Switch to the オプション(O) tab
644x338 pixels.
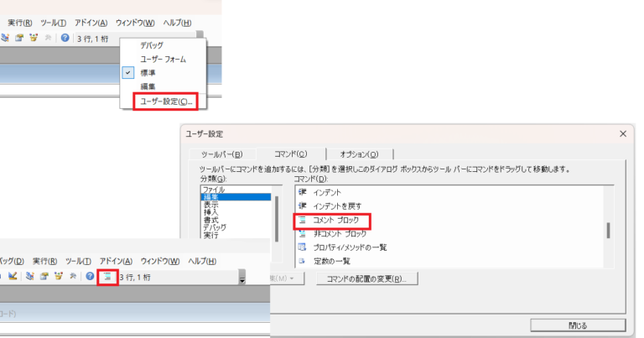(x=359, y=154)
